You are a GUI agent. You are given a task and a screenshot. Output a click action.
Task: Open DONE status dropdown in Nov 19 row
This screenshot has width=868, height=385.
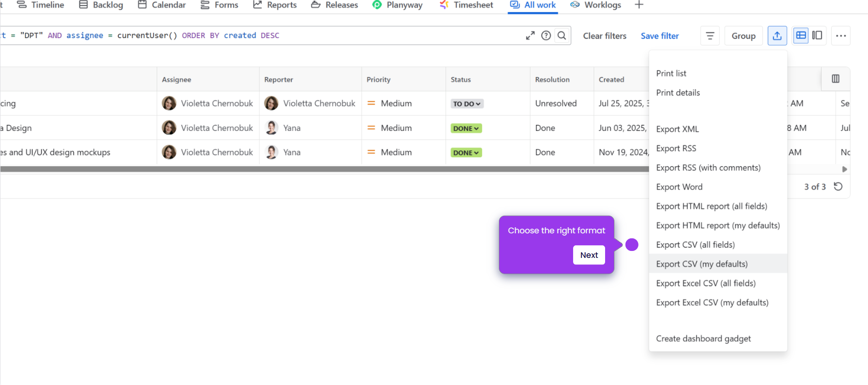(x=466, y=153)
